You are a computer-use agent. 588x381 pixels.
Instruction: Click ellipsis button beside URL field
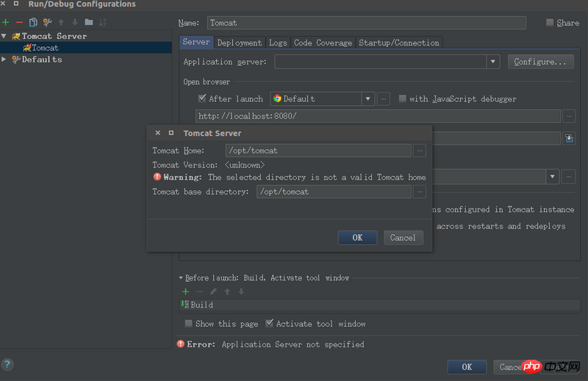(569, 116)
